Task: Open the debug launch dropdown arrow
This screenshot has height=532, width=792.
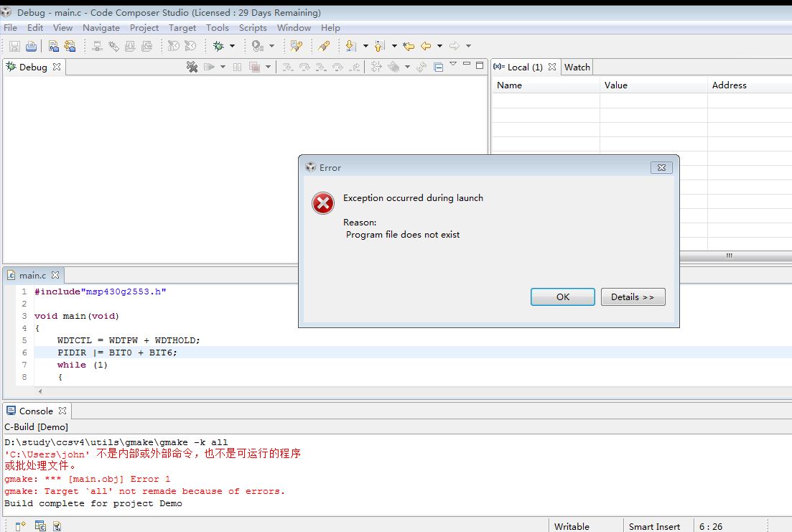Action: click(233, 46)
